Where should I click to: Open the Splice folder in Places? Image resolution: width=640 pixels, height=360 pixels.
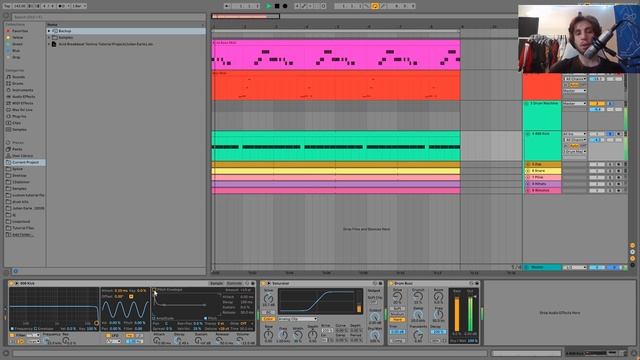(18, 169)
